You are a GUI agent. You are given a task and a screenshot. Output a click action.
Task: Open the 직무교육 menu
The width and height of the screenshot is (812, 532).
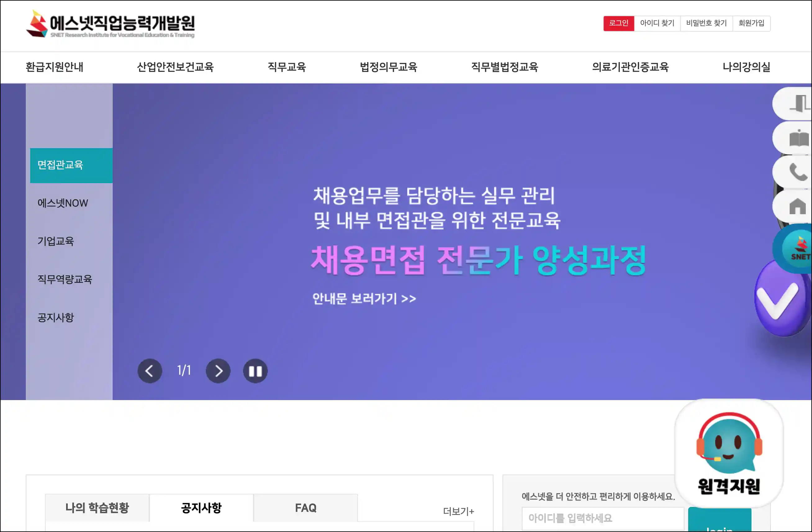pos(286,67)
